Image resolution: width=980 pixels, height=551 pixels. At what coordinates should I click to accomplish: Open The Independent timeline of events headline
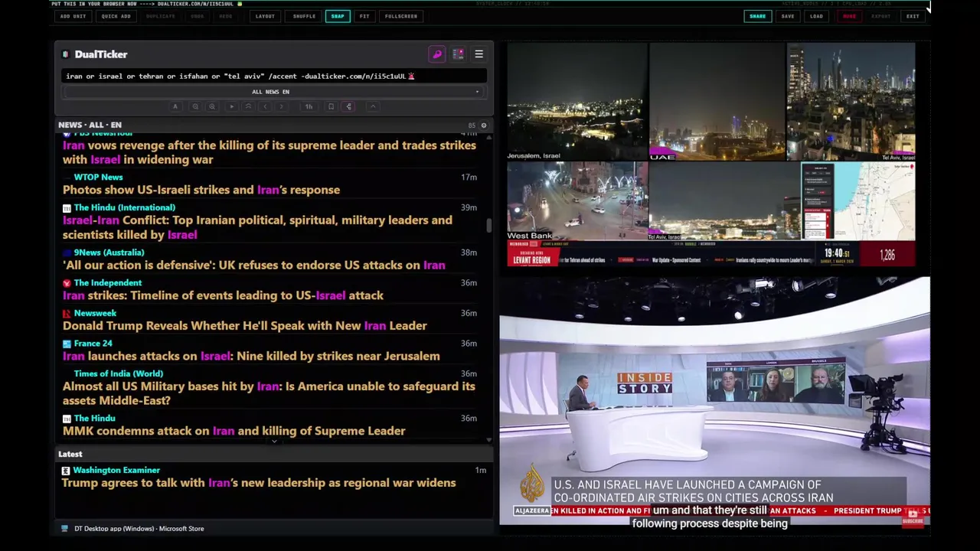pyautogui.click(x=223, y=295)
